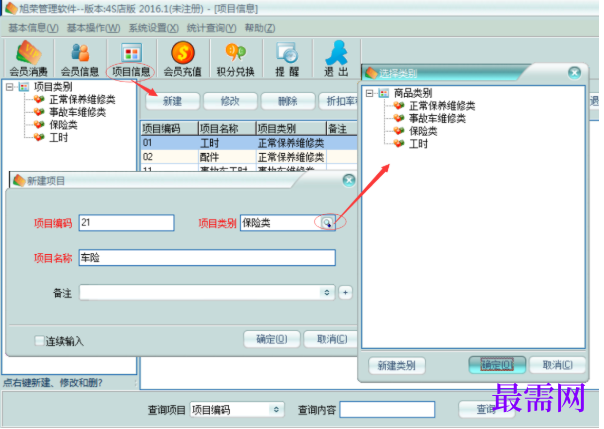
Task: Open the 备注 dropdown list
Action: [x=327, y=293]
